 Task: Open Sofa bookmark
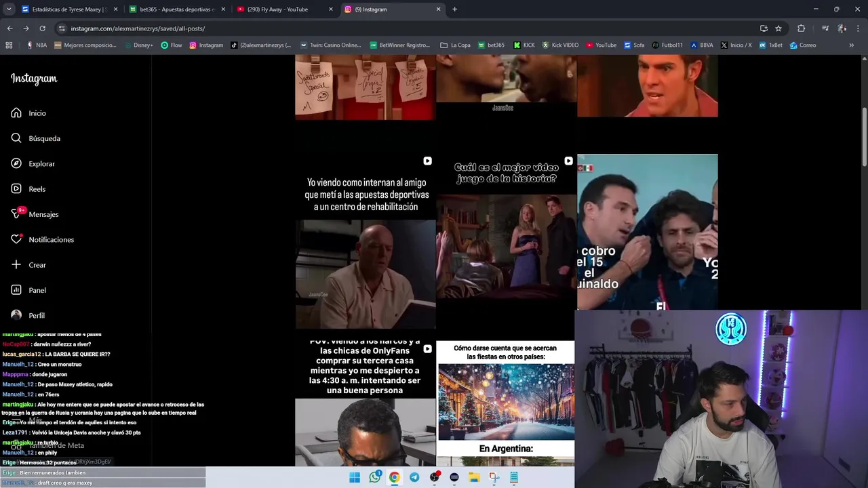[x=634, y=45]
